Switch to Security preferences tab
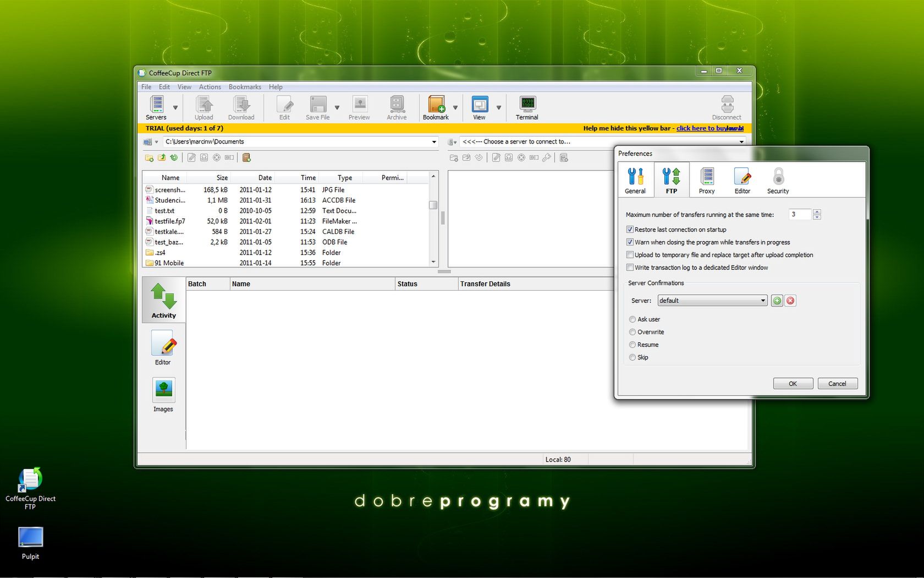924x578 pixels. coord(778,180)
